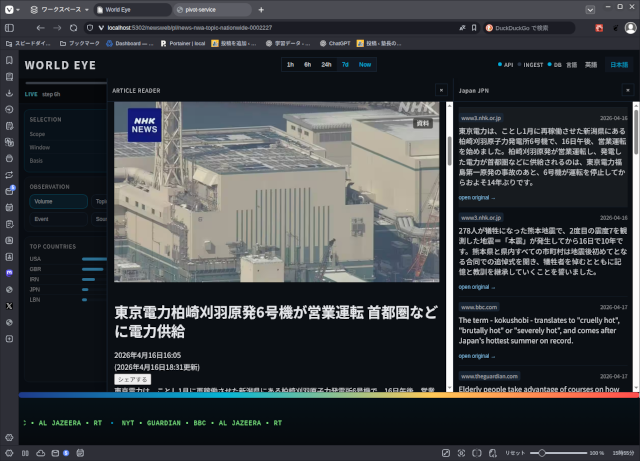Switch time range to 24h
This screenshot has width=640, height=461.
(x=326, y=64)
